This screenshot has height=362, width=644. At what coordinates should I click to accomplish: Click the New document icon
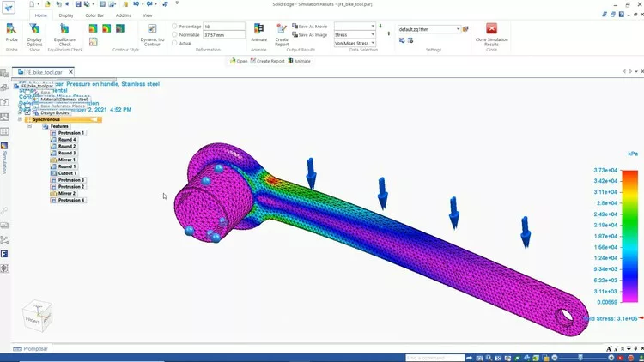(32, 4)
